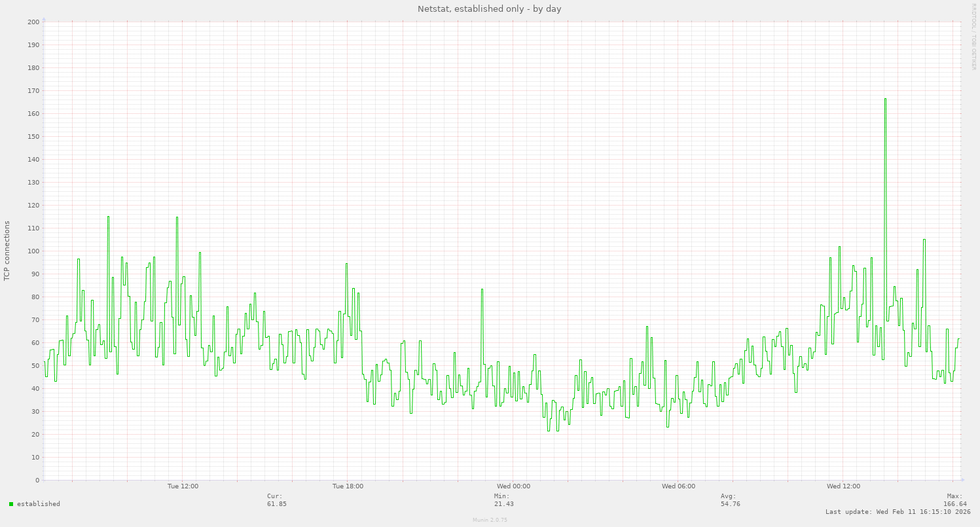Click the 'Wed 12:00' time axis label
This screenshot has height=527, width=980.
(x=843, y=486)
